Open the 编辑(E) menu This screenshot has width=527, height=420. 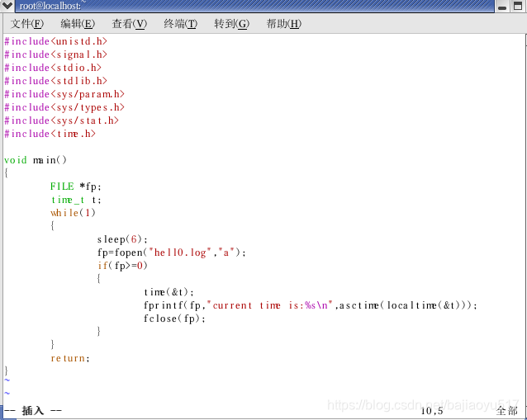click(x=78, y=23)
